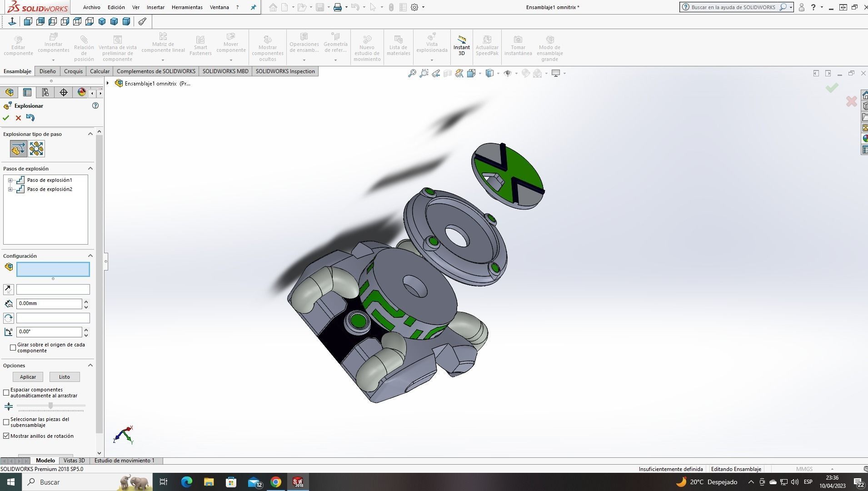This screenshot has width=868, height=491.
Task: Open the view settings monitor icon
Action: coord(555,73)
